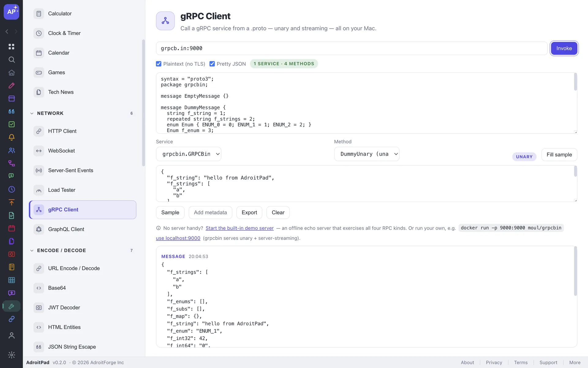Open the green checkbox tasks icon in rail
Viewport: 588px width, 368px height.
(11, 124)
